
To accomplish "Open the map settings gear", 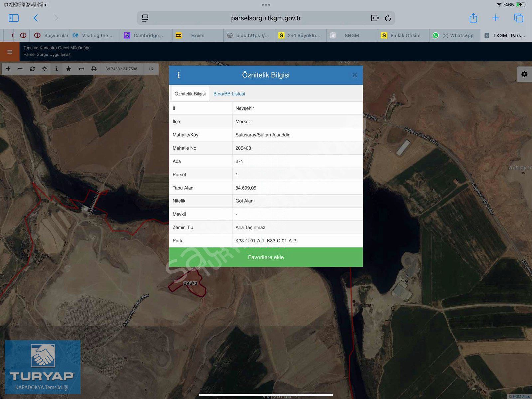I will [x=524, y=74].
